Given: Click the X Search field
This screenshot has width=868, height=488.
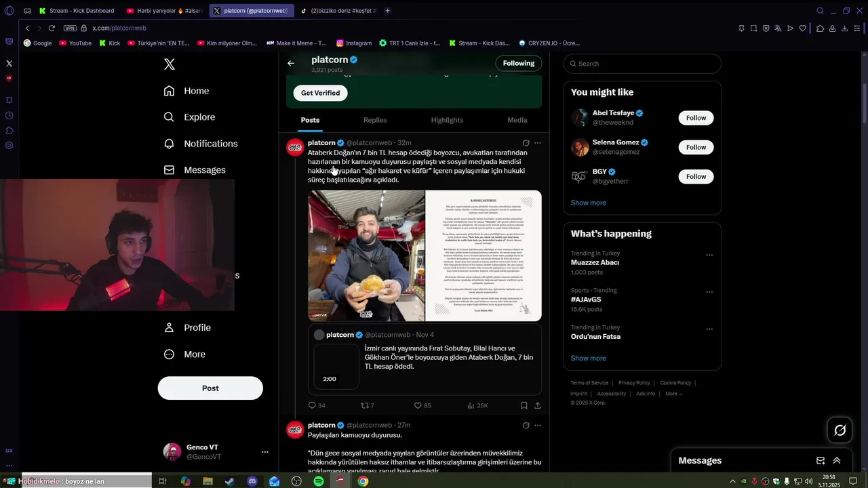Looking at the screenshot, I should click(x=642, y=64).
